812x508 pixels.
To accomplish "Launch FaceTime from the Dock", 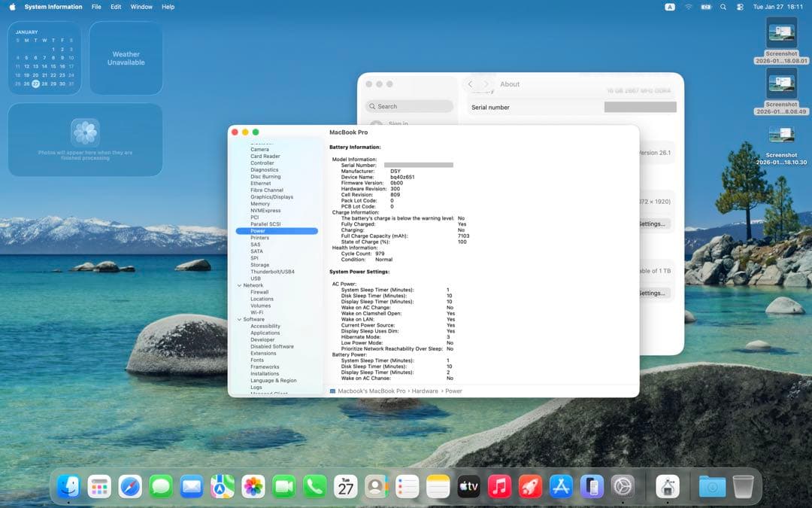I will (x=283, y=486).
